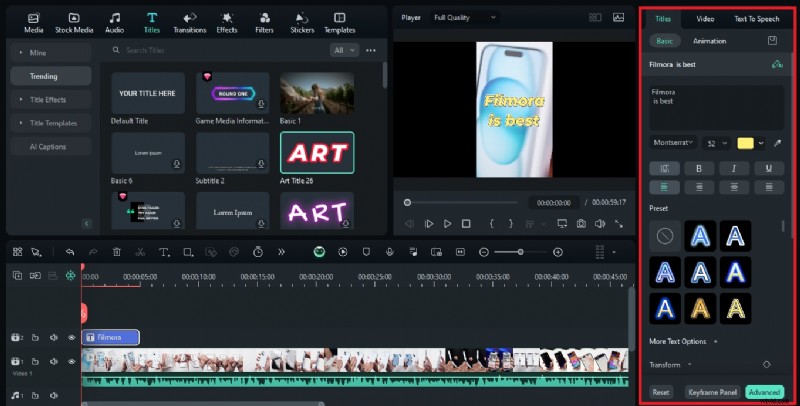Screen dimensions: 800x406
Task: Click the undo arrow in timeline toolbar
Action: pos(70,252)
